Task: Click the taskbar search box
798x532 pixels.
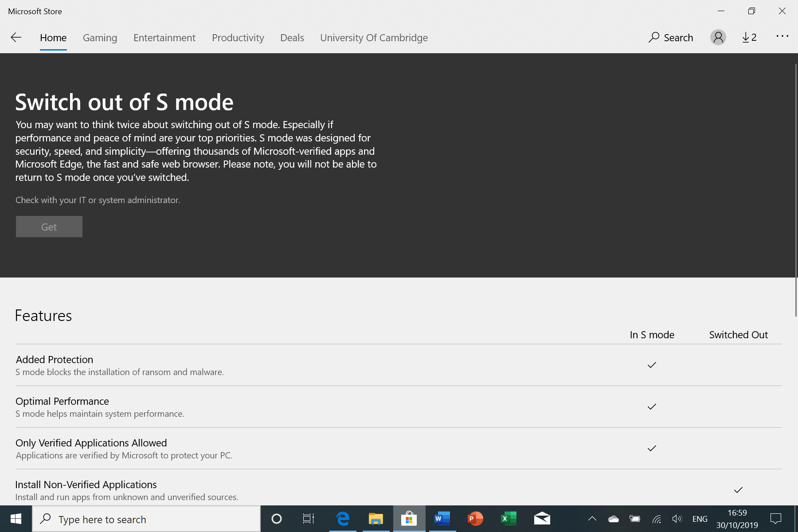Action: 146,519
